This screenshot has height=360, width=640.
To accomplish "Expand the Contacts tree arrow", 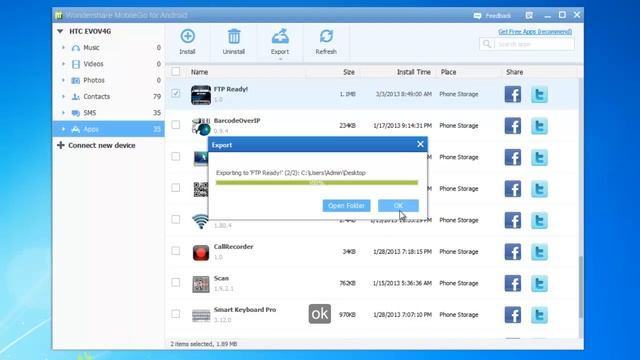I will click(63, 96).
